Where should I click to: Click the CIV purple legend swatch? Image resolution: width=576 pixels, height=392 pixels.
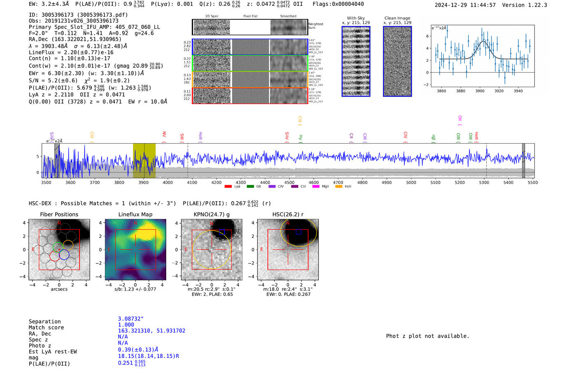click(272, 186)
